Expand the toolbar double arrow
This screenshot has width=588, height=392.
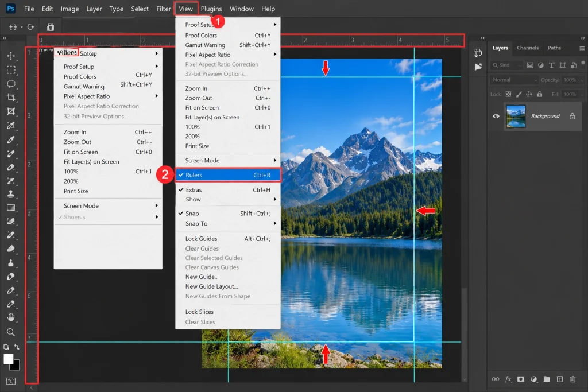(x=5, y=38)
